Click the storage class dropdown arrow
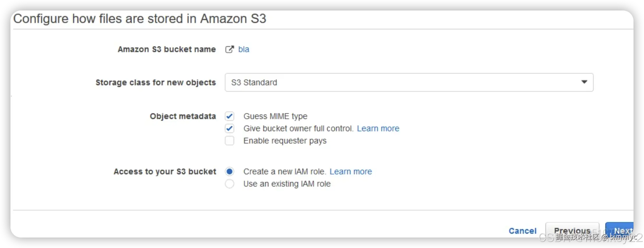This screenshot has width=644, height=248. point(584,82)
